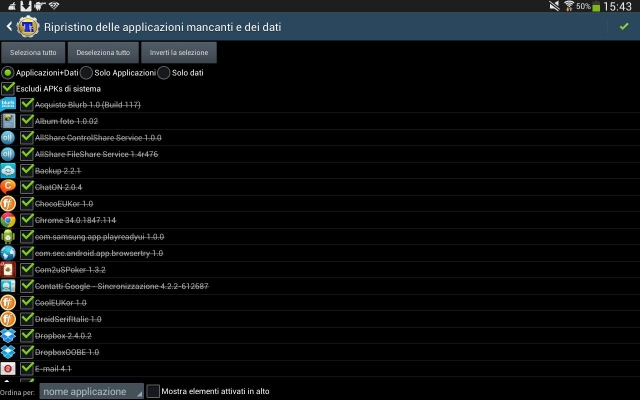640x400 pixels.
Task: Uncheck the Acquisto Blurb checkbox
Action: pyautogui.click(x=27, y=104)
